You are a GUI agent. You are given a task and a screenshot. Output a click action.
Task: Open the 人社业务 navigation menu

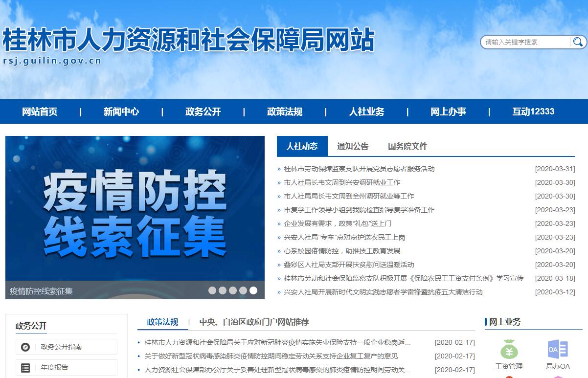tap(366, 111)
